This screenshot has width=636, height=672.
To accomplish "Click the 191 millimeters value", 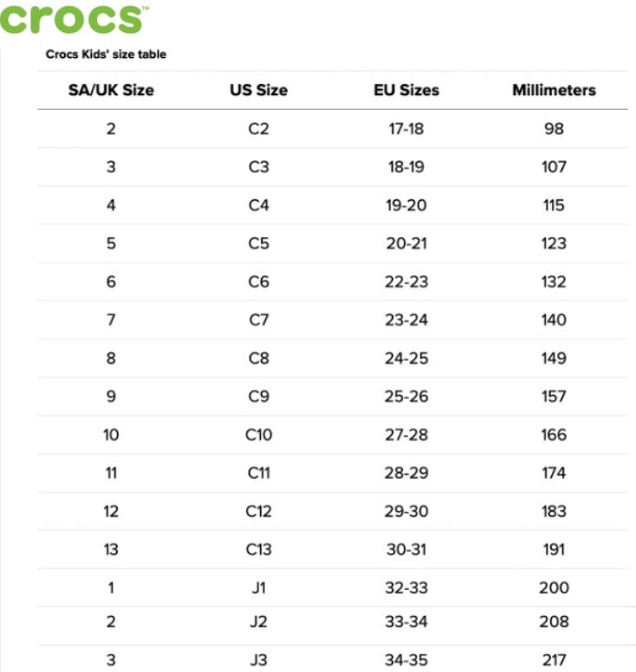I will [554, 549].
